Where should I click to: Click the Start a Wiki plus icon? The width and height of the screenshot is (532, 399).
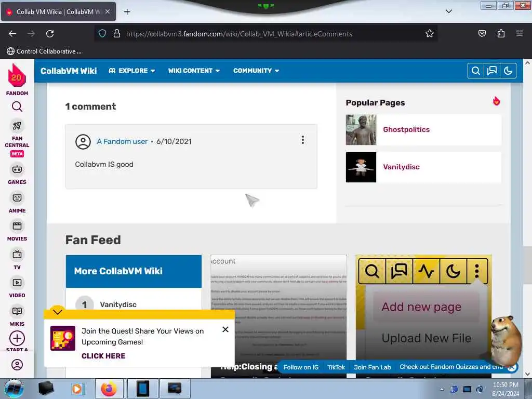coord(17,338)
